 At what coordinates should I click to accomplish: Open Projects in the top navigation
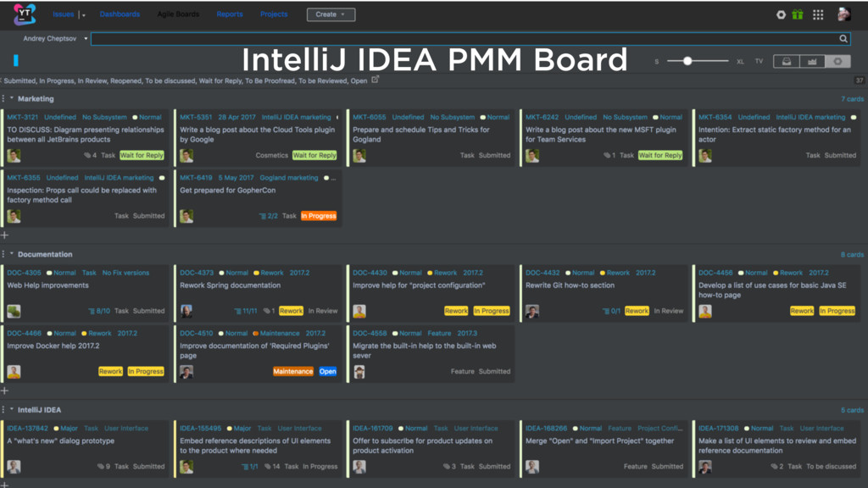[274, 14]
